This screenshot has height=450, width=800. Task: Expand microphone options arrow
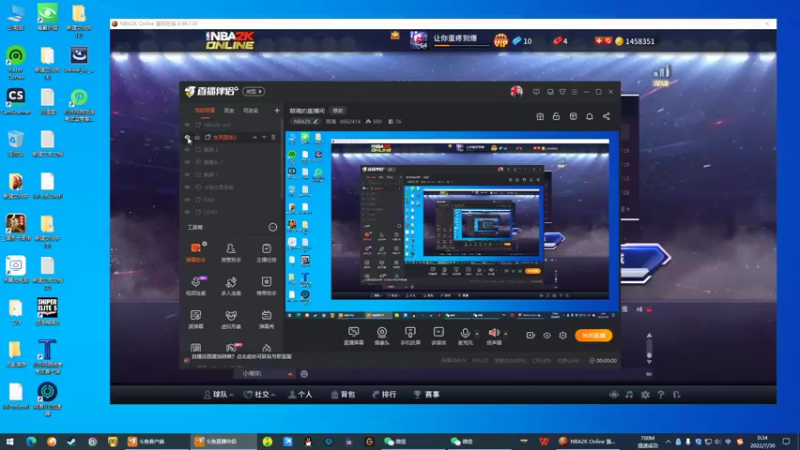477,334
